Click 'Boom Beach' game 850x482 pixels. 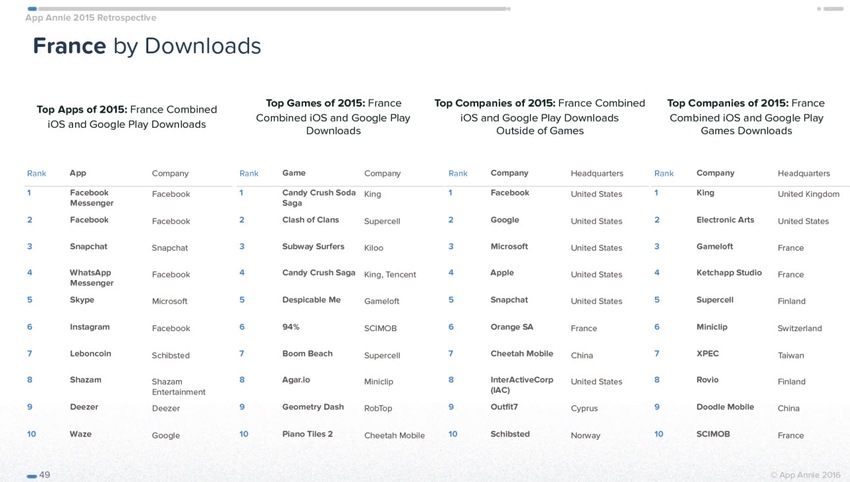coord(307,354)
